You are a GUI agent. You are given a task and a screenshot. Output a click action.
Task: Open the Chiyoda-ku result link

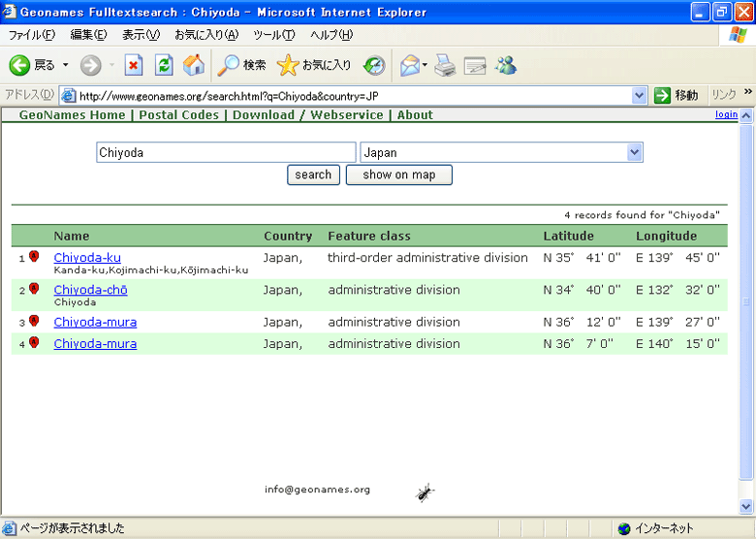87,258
